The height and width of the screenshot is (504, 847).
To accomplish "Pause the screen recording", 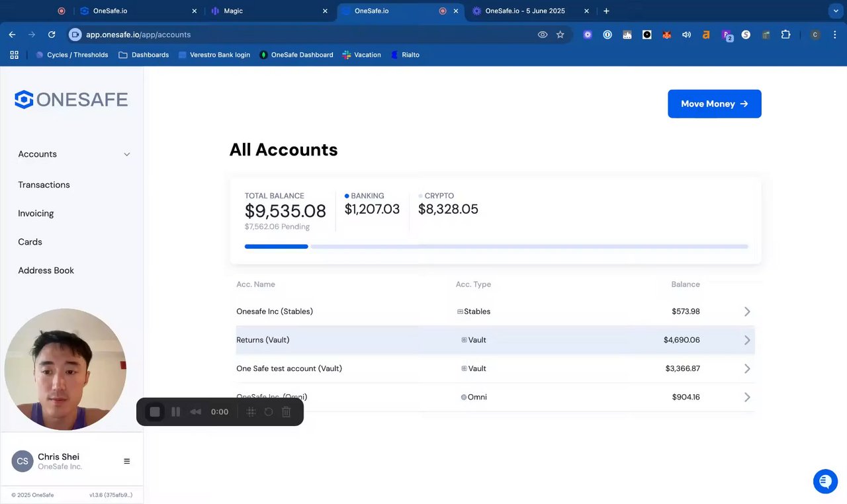I will pyautogui.click(x=175, y=412).
